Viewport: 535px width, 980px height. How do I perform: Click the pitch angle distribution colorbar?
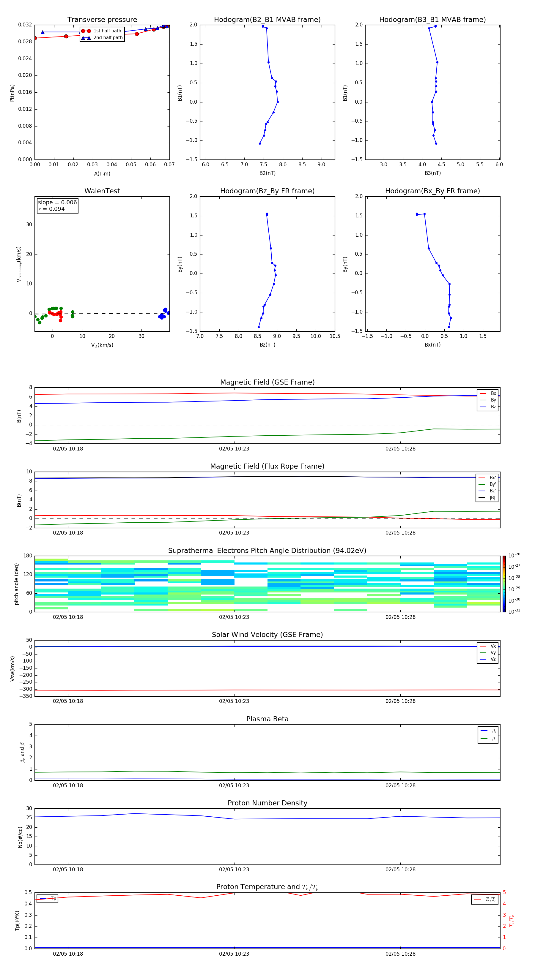(504, 584)
